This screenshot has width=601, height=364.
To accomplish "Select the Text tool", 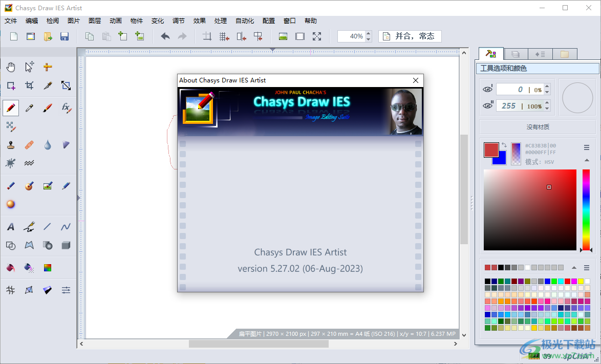I will coord(11,227).
